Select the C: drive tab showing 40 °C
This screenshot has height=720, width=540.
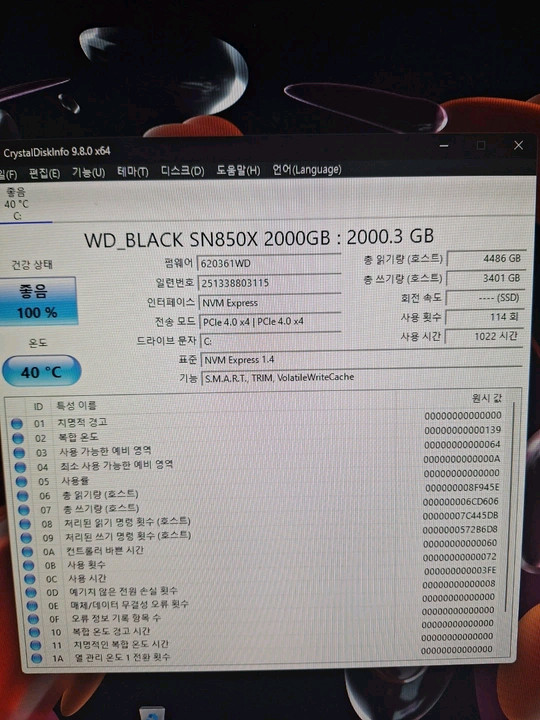17,204
